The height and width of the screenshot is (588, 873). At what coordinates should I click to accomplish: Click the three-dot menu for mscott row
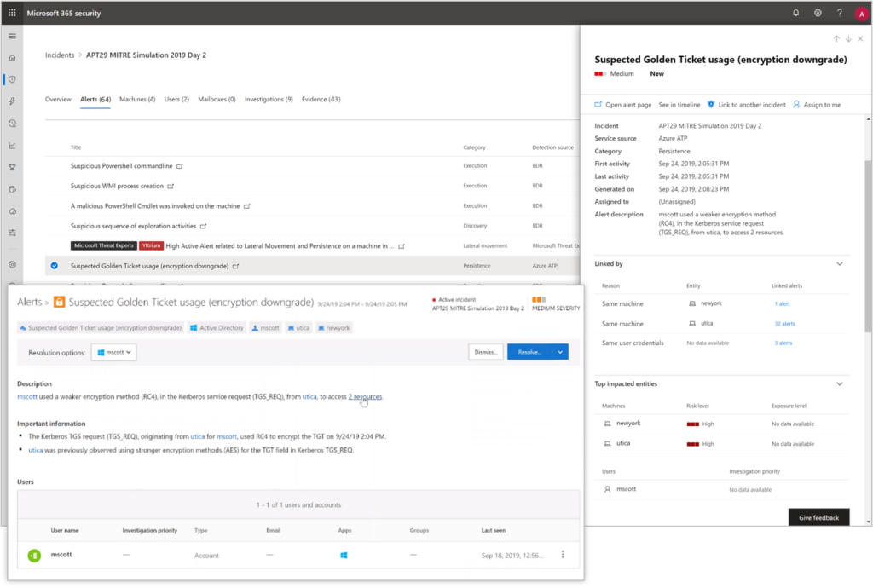pos(563,555)
